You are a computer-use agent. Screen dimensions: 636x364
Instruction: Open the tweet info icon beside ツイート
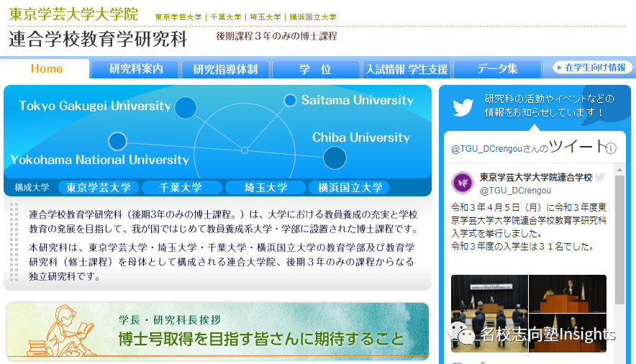[x=612, y=148]
